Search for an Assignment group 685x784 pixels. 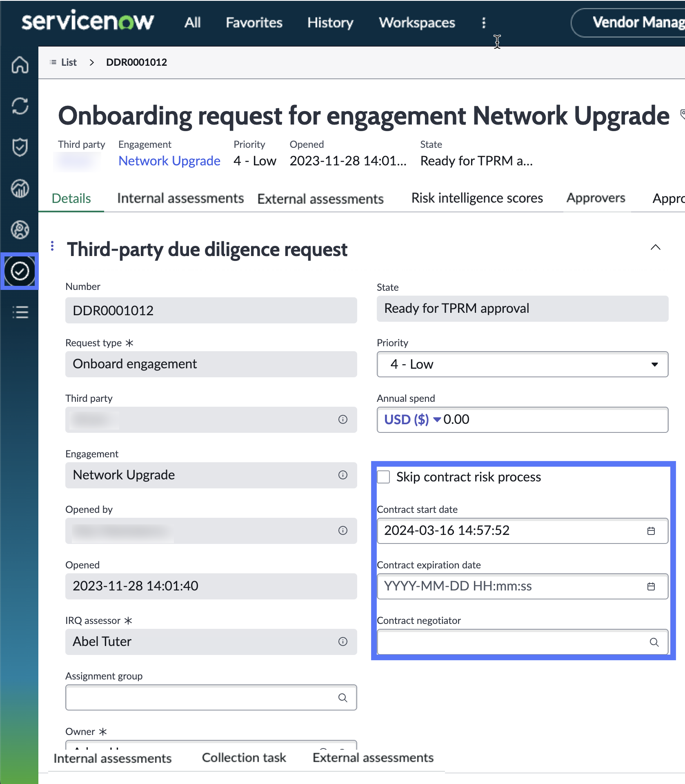(x=343, y=698)
